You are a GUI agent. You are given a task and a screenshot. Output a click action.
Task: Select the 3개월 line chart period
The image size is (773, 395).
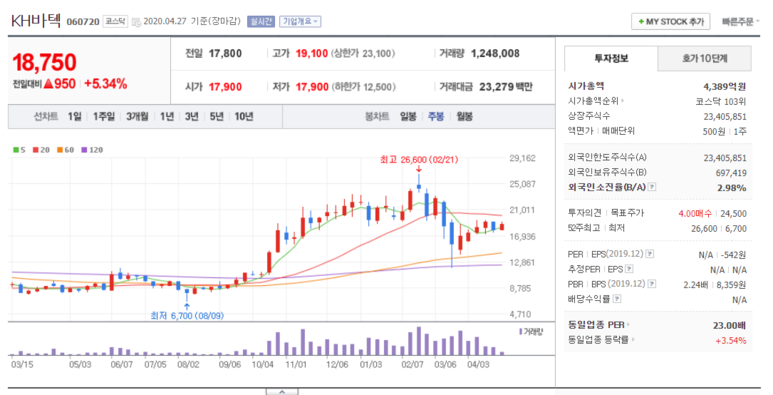(137, 117)
